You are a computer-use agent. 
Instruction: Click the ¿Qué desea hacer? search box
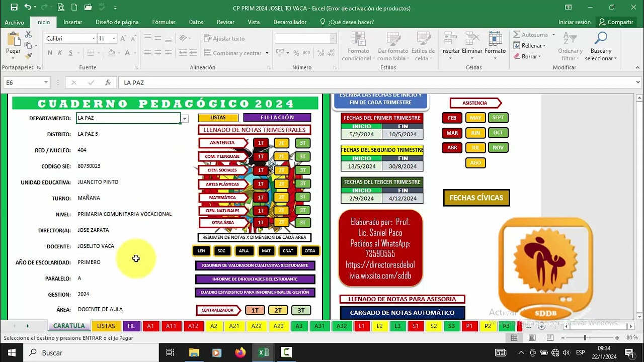tap(347, 22)
